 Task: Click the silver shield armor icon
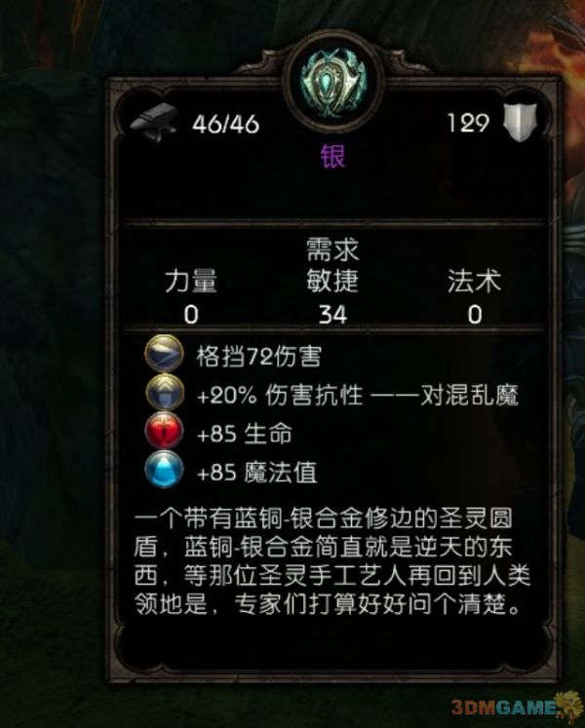[520, 123]
